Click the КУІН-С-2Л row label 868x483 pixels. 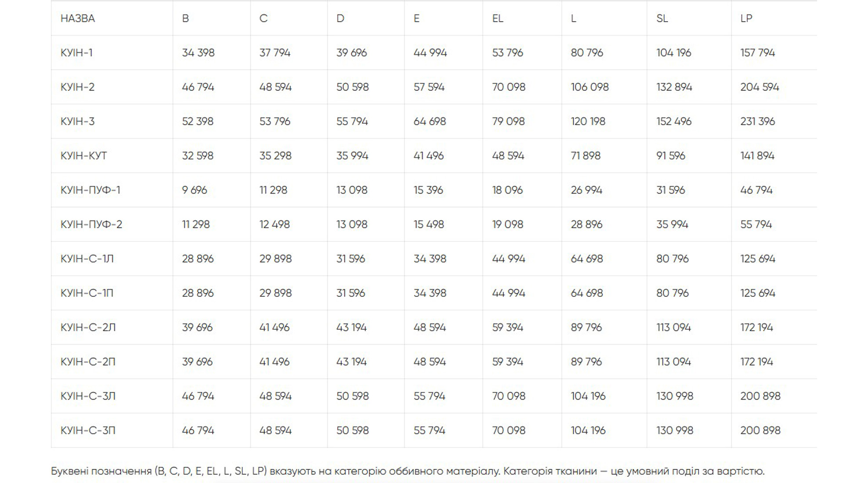[x=88, y=328]
